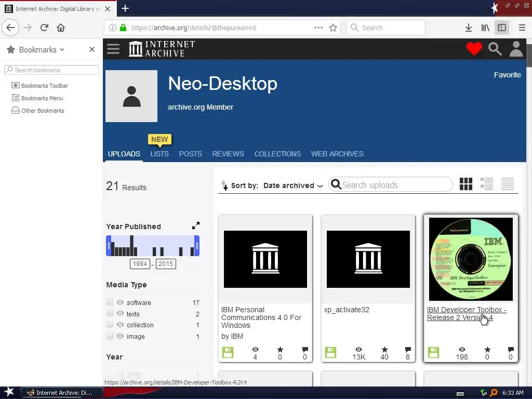Screen dimensions: 532x399
Task: Select the REVIEWS tab
Action: click(x=228, y=154)
